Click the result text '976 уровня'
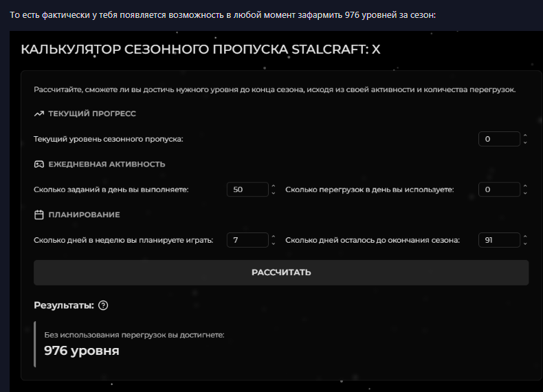This screenshot has height=392, width=543. pos(82,351)
